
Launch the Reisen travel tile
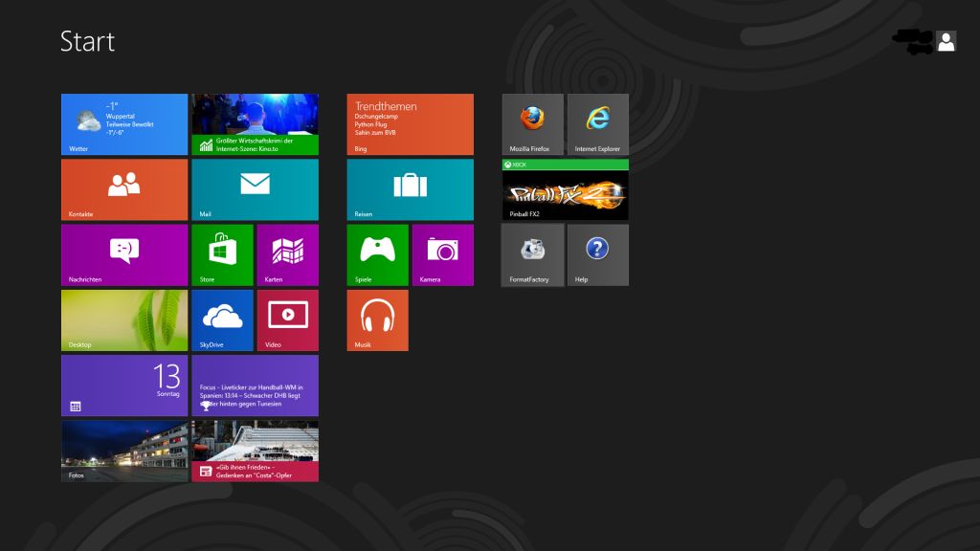[410, 189]
